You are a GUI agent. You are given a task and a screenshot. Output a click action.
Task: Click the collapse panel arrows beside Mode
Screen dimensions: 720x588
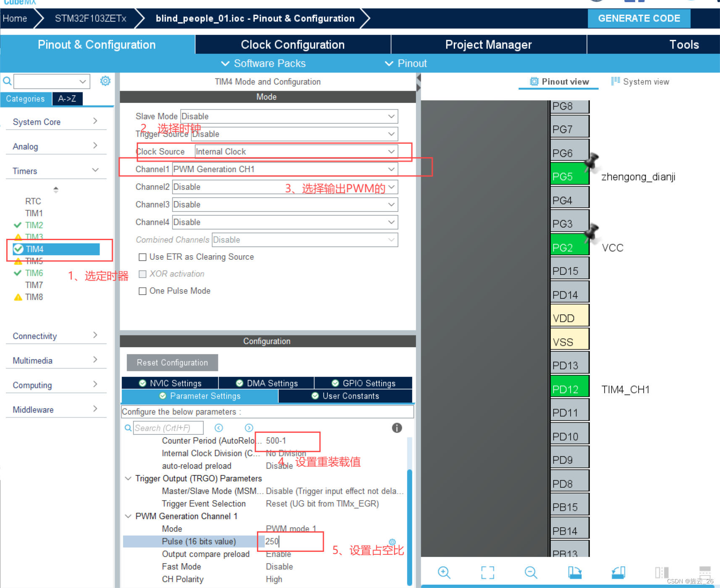418,83
